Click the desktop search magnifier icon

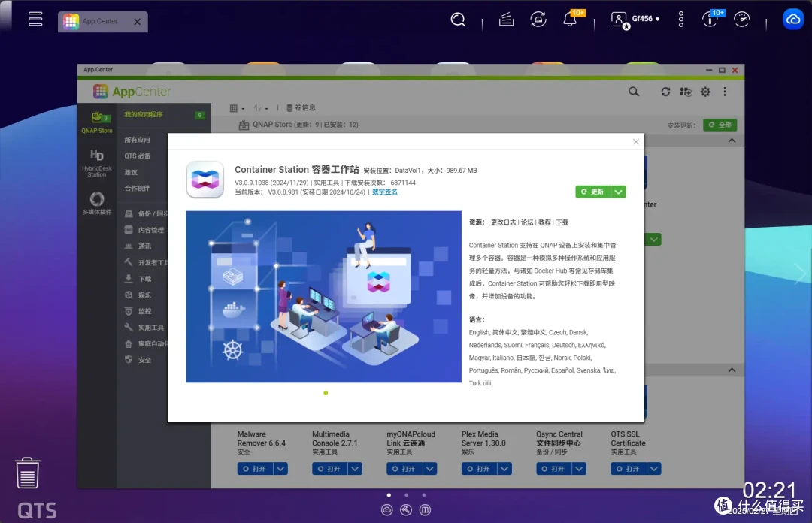[458, 20]
